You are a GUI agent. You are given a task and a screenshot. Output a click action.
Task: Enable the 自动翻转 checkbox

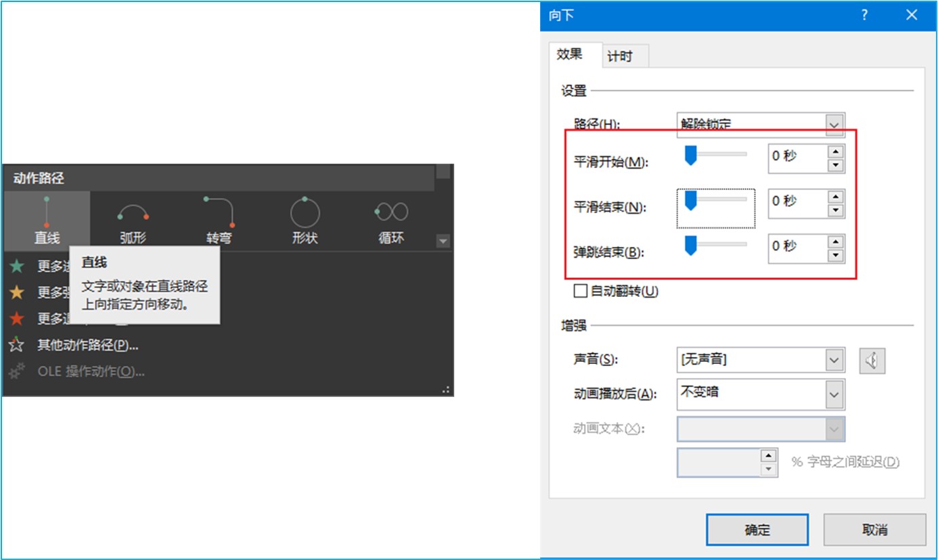(580, 291)
